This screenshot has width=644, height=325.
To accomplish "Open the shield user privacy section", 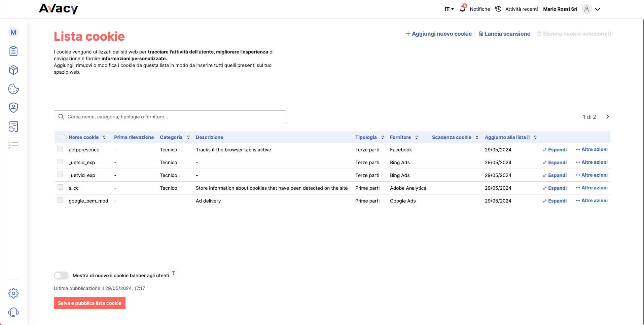I will (13, 108).
